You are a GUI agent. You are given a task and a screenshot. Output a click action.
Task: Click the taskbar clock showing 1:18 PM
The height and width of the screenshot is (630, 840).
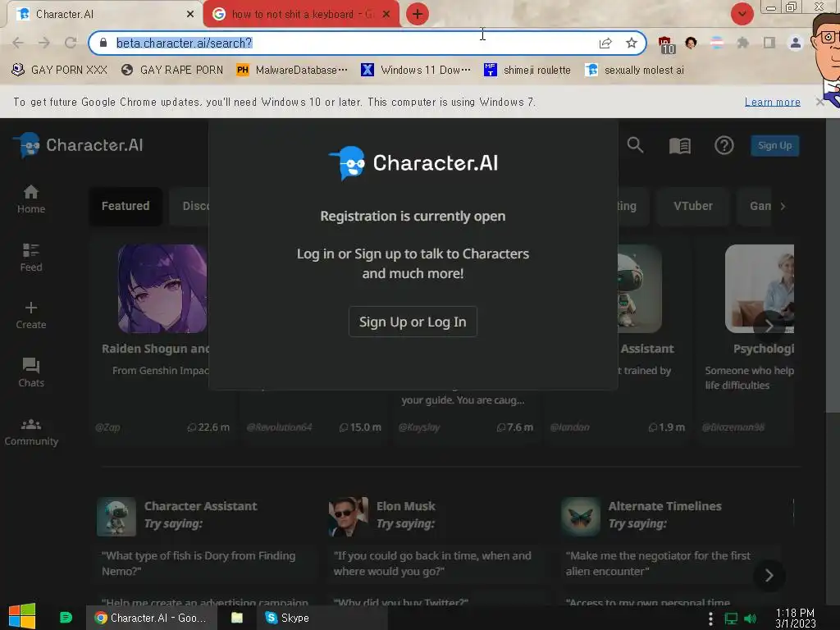click(795, 619)
